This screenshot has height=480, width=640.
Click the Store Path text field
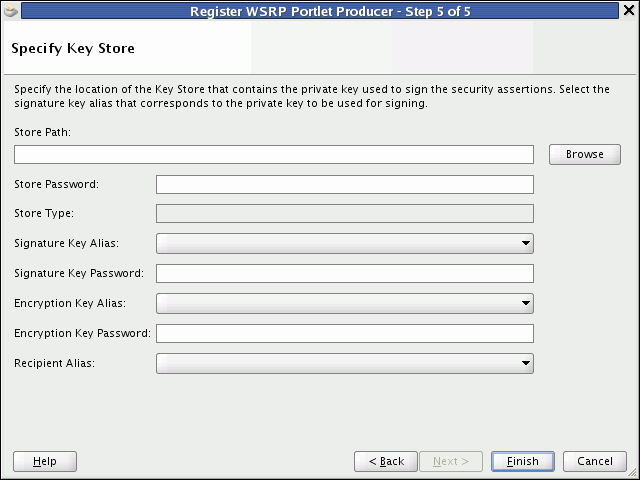click(x=274, y=154)
